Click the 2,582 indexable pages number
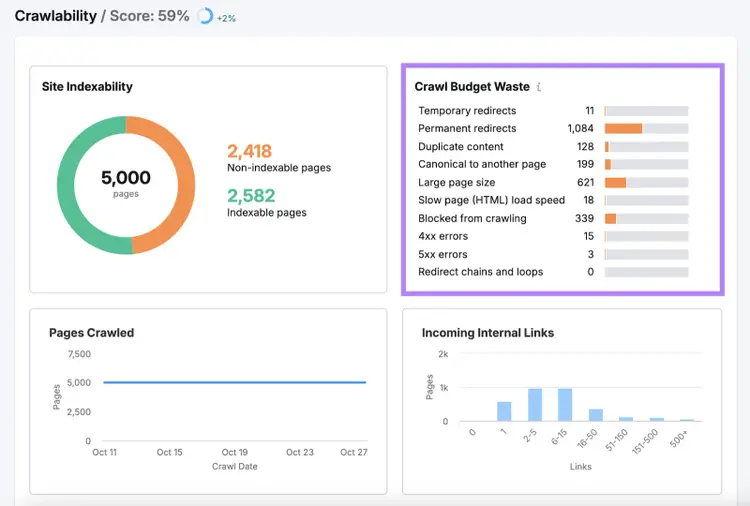750x506 pixels. 251,196
